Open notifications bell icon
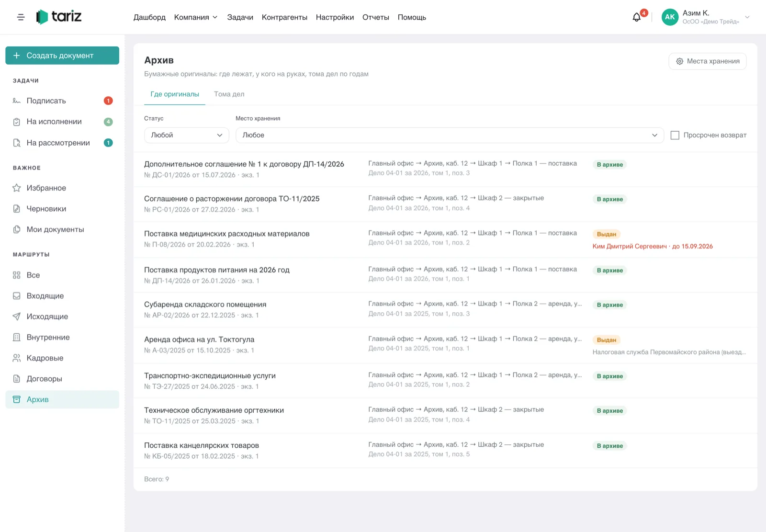766x532 pixels. click(636, 17)
